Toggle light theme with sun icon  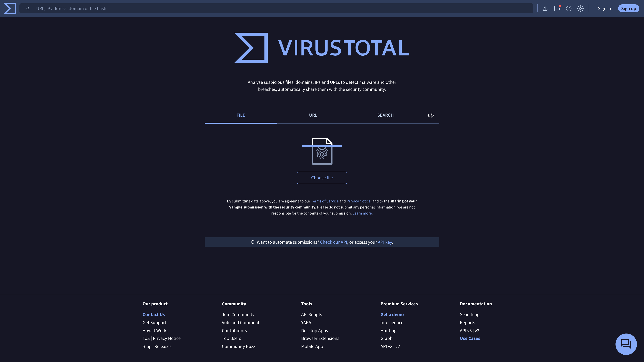point(580,9)
